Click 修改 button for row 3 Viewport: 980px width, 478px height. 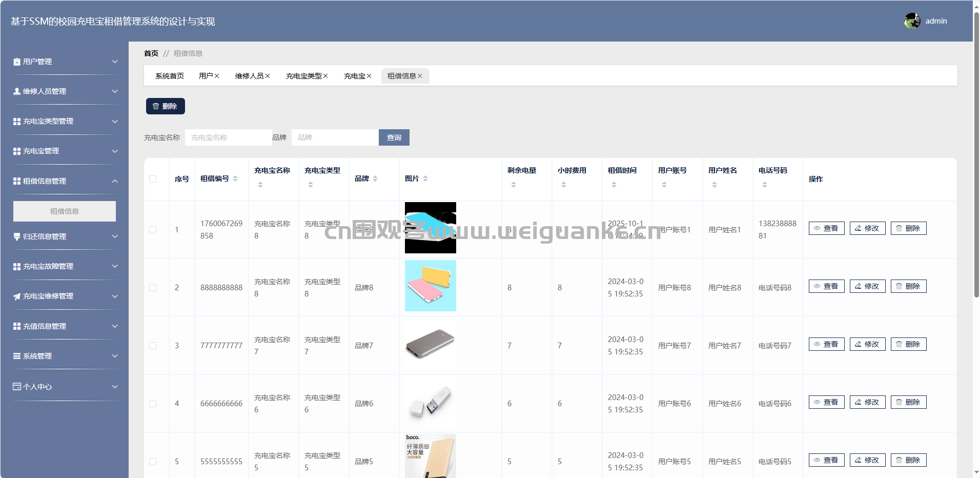(x=867, y=344)
